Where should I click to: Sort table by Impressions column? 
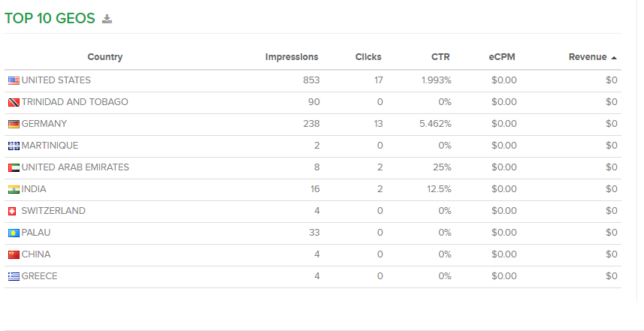[292, 57]
